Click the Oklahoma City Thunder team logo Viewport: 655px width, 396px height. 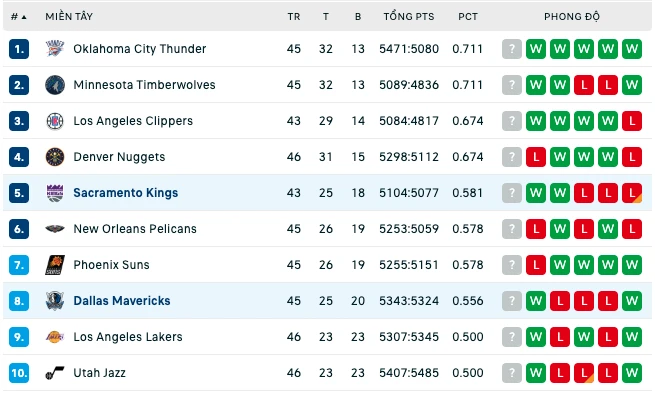point(55,49)
